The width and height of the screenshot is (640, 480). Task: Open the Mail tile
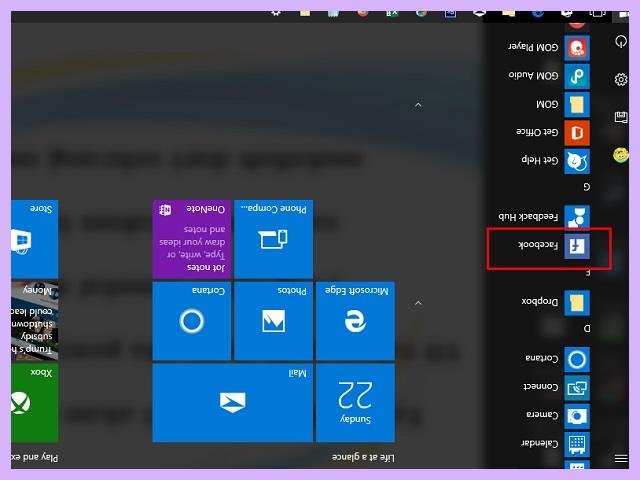tap(233, 403)
